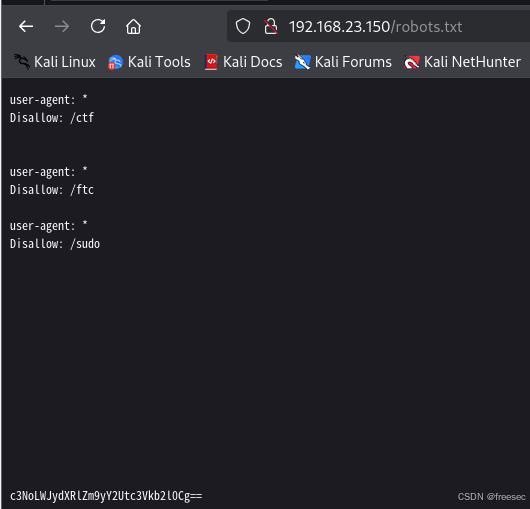Open the Kali Forums bookmark
This screenshot has width=530, height=509.
[x=343, y=62]
